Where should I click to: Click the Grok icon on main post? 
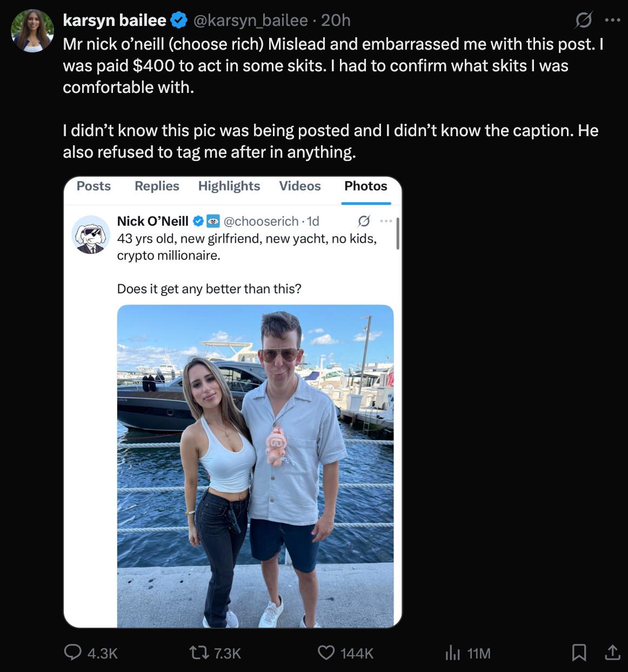(x=583, y=21)
